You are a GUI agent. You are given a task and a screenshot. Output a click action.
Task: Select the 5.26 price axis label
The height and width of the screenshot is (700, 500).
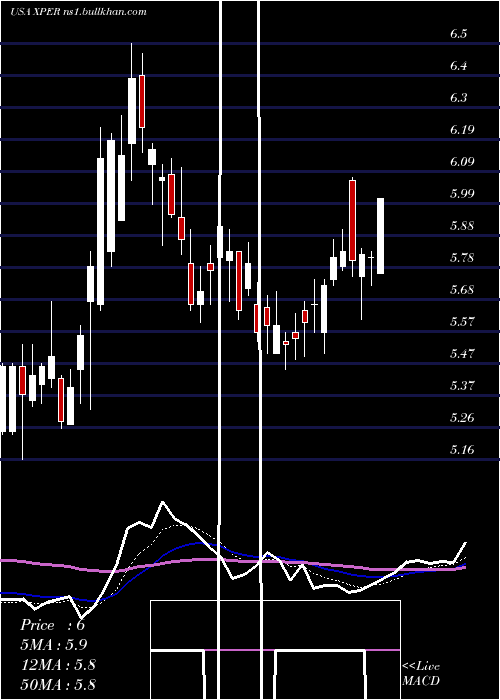tap(462, 417)
